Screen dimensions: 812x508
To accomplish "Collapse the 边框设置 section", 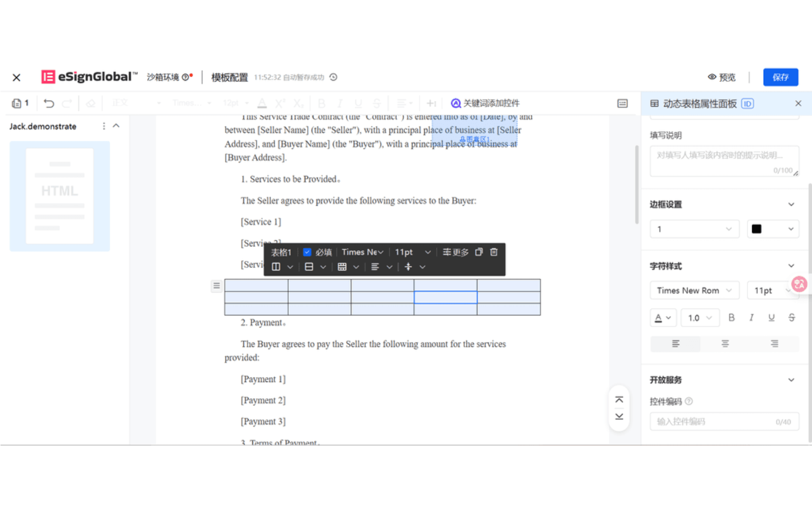I will click(x=791, y=204).
